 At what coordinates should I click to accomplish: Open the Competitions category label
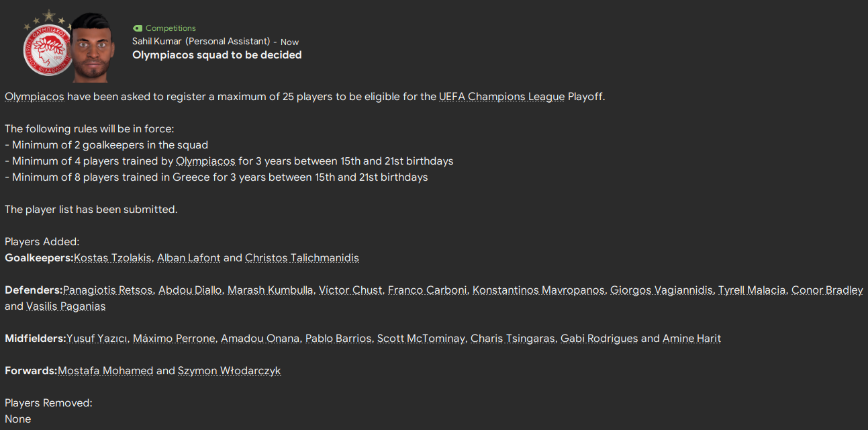tap(171, 28)
